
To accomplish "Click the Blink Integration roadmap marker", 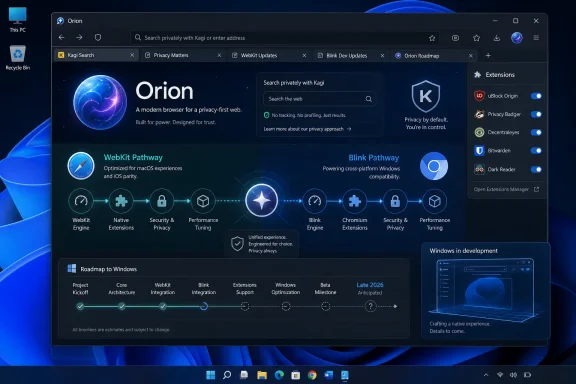I will [x=204, y=306].
